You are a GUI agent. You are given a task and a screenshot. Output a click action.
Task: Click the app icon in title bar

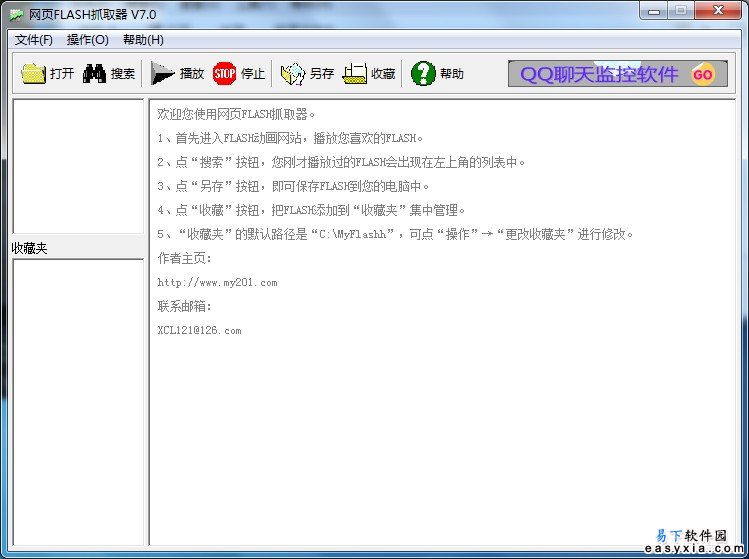coord(17,14)
